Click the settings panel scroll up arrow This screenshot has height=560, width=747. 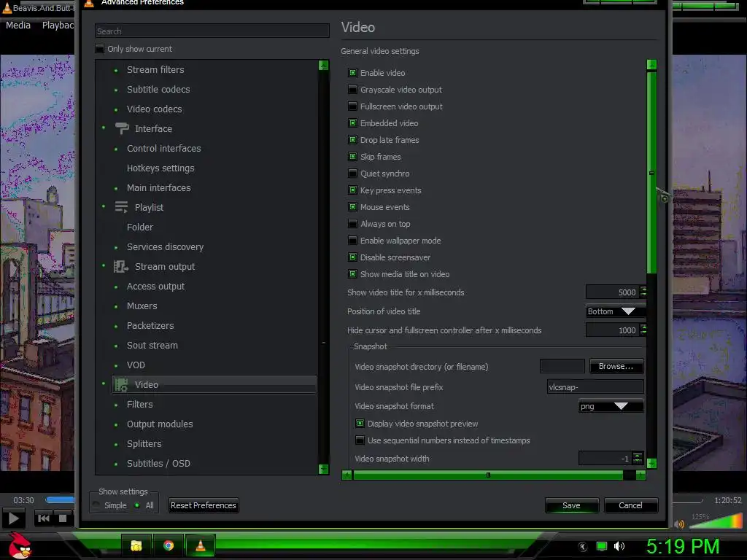(651, 65)
